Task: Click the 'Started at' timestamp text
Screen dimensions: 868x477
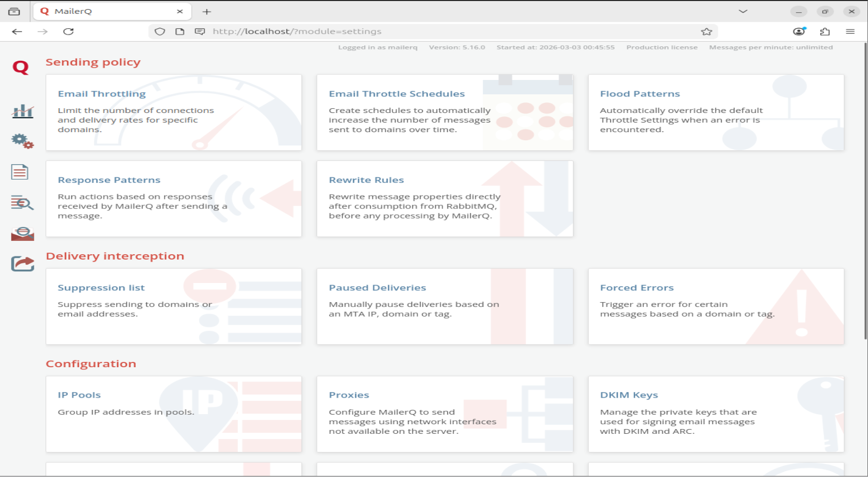Action: (x=555, y=47)
